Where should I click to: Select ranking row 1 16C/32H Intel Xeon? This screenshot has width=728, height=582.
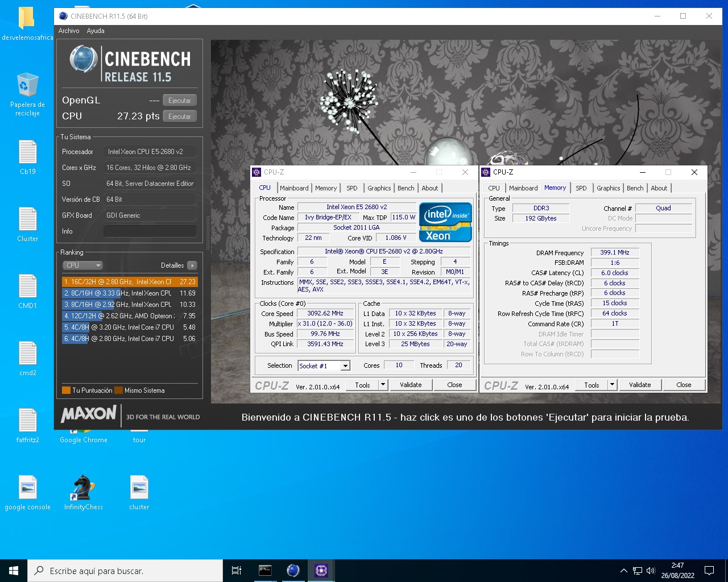click(x=130, y=282)
